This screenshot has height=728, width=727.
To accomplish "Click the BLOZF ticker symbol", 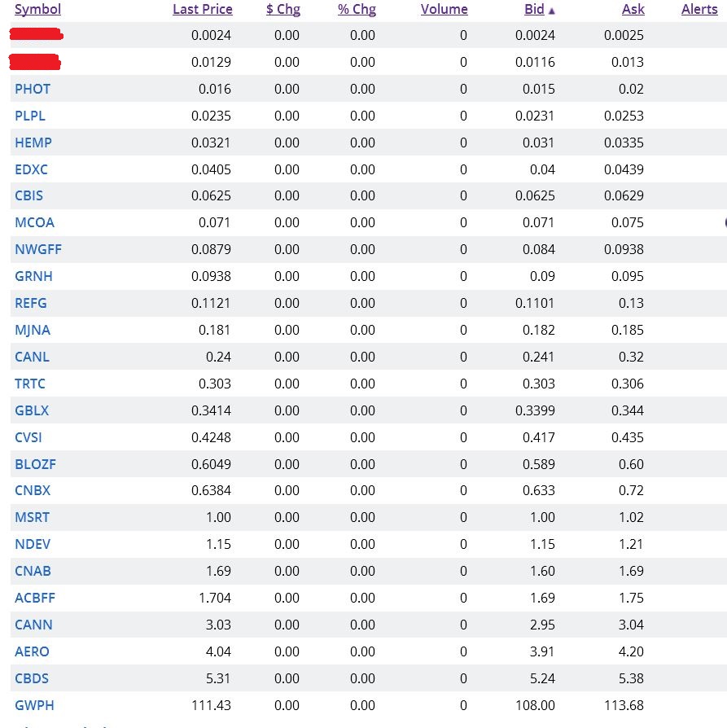I will coord(36,464).
